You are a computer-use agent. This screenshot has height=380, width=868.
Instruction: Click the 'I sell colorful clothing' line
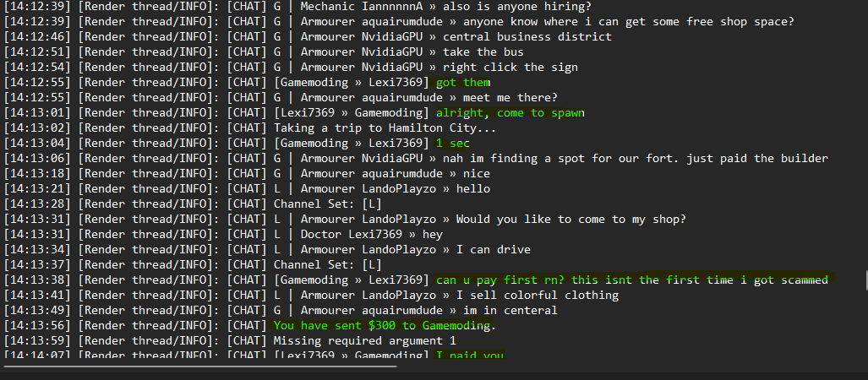tap(311, 296)
